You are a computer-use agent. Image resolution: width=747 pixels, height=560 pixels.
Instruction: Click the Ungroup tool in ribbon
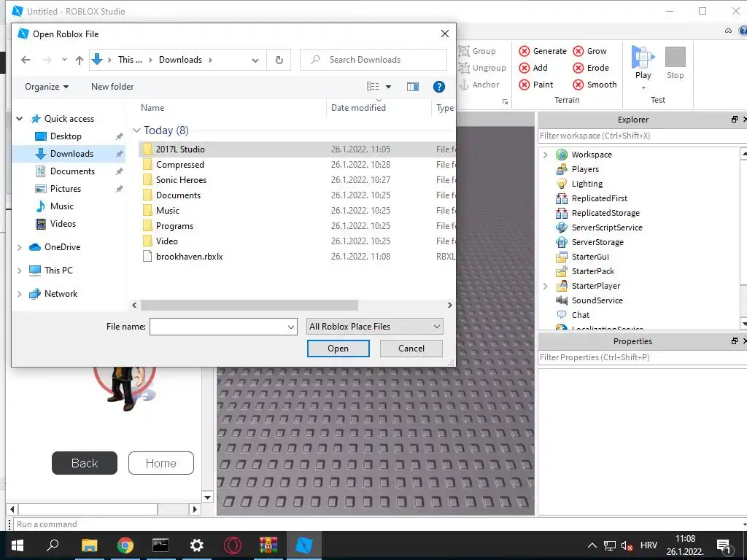[482, 68]
